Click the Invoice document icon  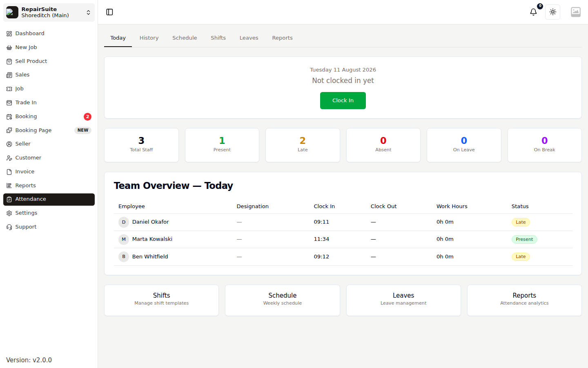(x=9, y=172)
